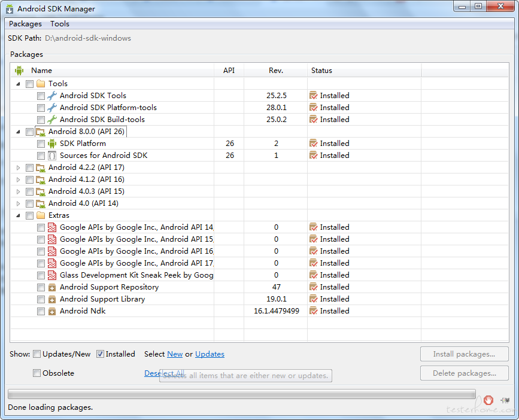This screenshot has height=420, width=519.
Task: Click the green Build-tools wrench icon
Action: click(x=52, y=120)
